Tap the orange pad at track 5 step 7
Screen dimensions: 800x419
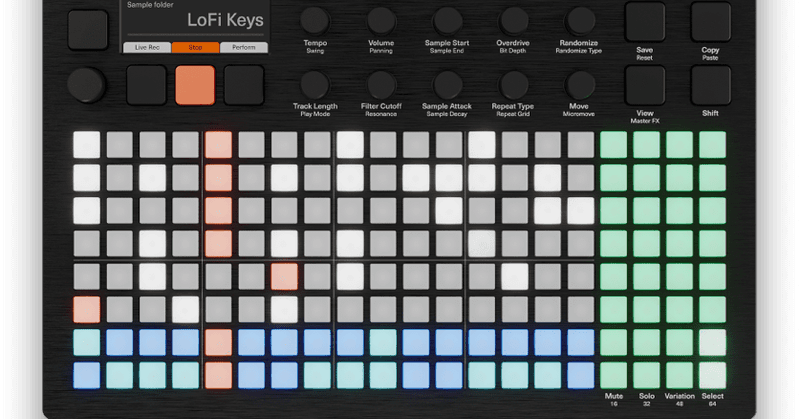(x=284, y=277)
